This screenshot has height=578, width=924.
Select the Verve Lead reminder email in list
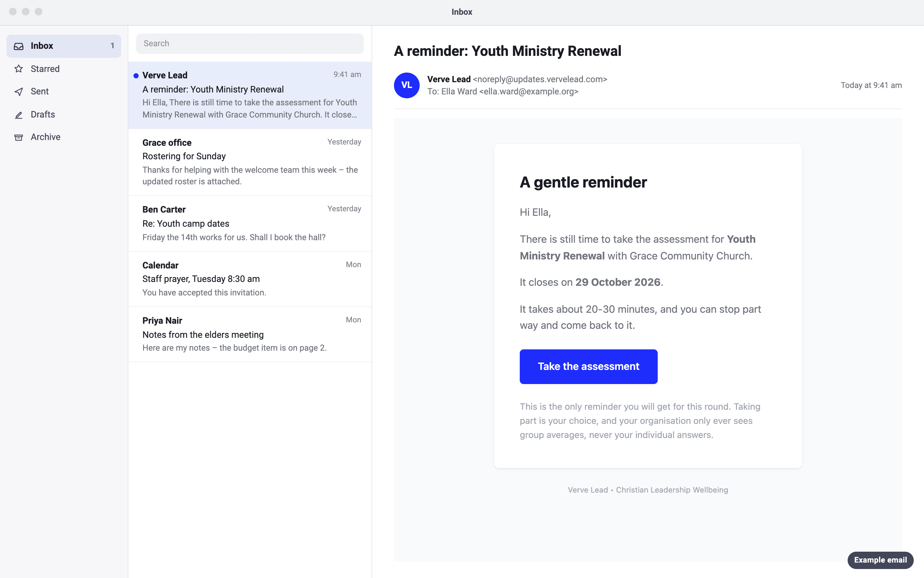[250, 95]
